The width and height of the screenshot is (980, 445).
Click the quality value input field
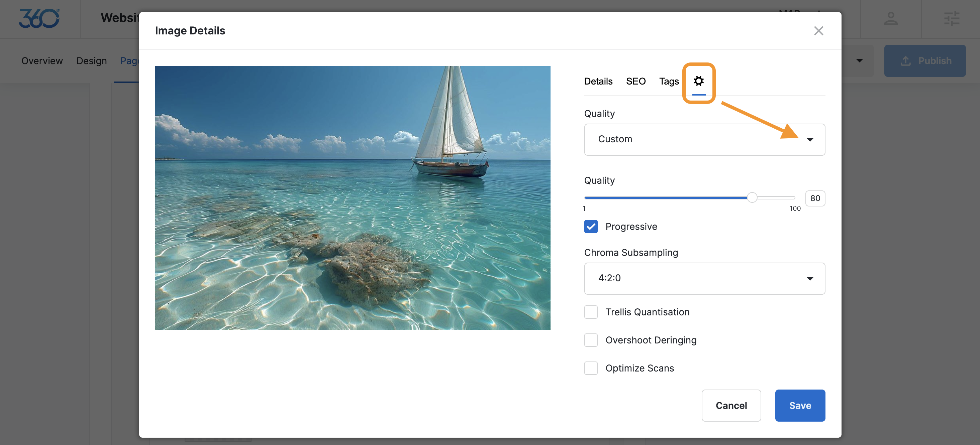[815, 198]
